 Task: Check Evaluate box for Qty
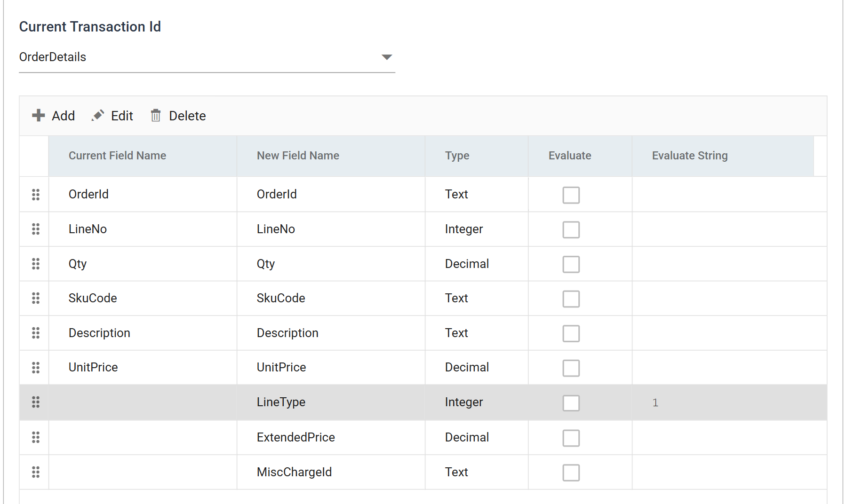coord(571,264)
